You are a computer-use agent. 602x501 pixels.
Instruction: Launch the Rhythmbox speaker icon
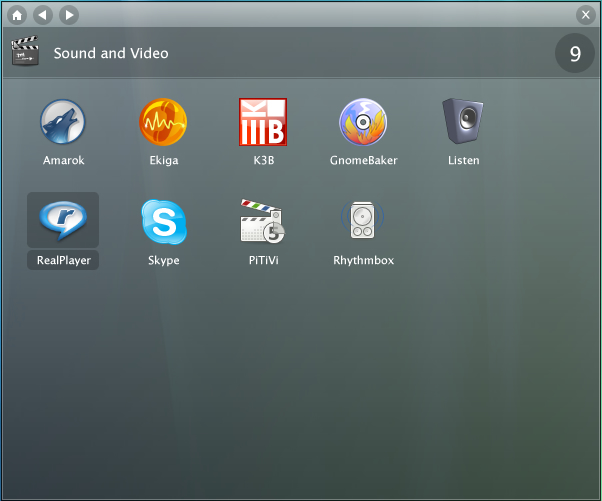pos(362,220)
